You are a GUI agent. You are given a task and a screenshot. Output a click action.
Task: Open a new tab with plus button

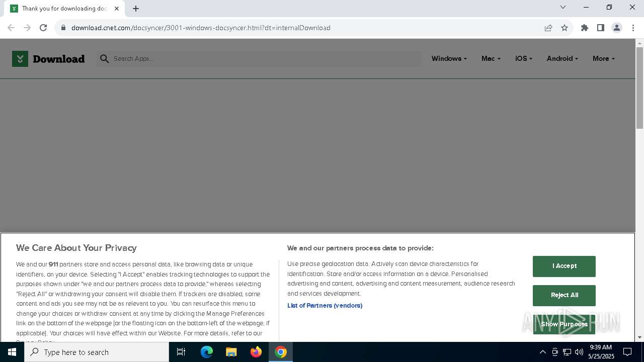point(136,9)
